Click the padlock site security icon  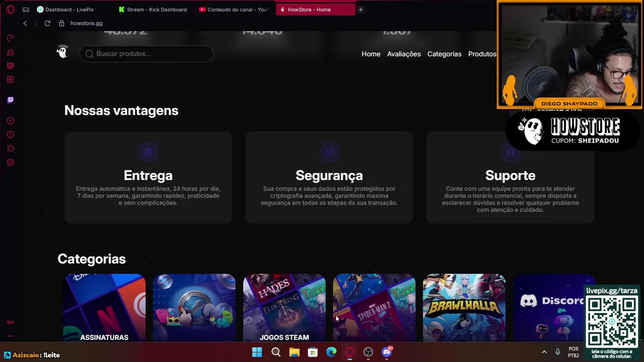click(62, 23)
